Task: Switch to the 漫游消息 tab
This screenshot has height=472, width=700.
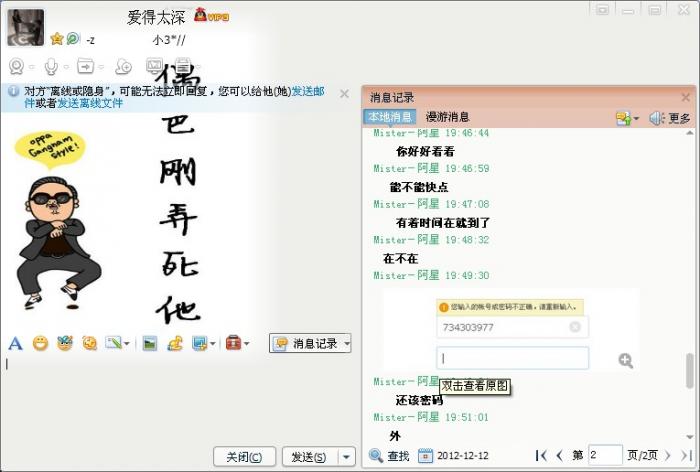Action: pyautogui.click(x=447, y=117)
